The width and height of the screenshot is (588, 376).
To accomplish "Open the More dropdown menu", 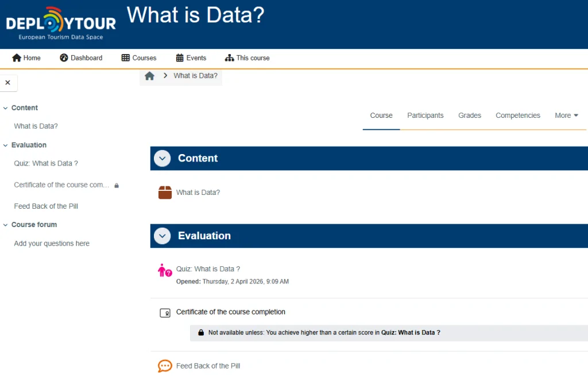I will point(566,116).
